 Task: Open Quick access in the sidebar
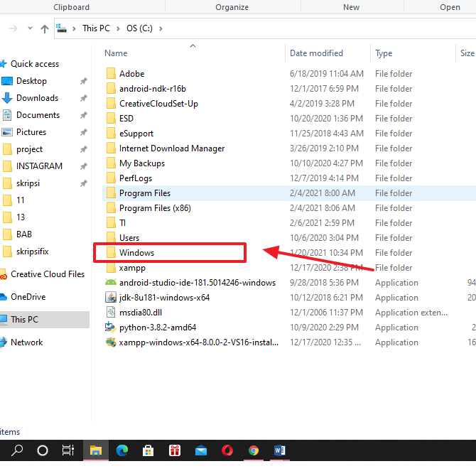point(35,64)
